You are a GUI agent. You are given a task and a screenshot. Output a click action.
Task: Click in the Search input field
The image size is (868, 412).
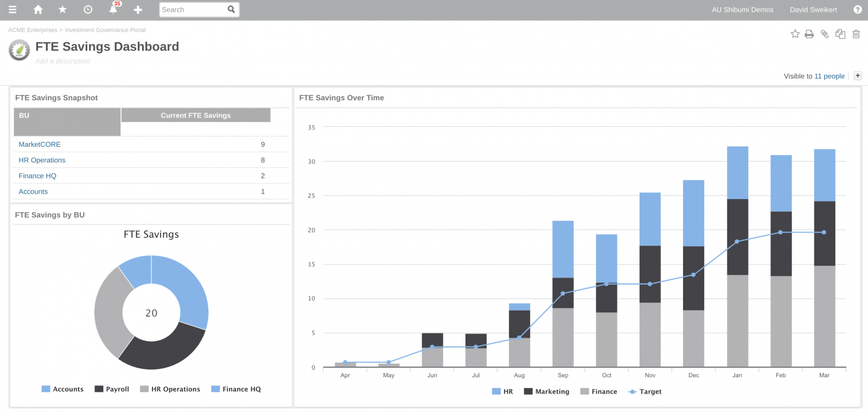tap(193, 10)
